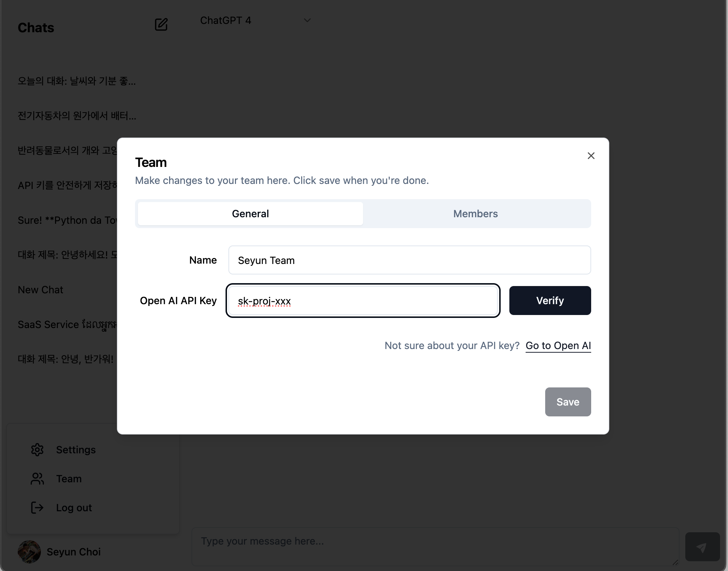Select the 'Type your message here' box
This screenshot has width=728, height=571.
tap(435, 547)
